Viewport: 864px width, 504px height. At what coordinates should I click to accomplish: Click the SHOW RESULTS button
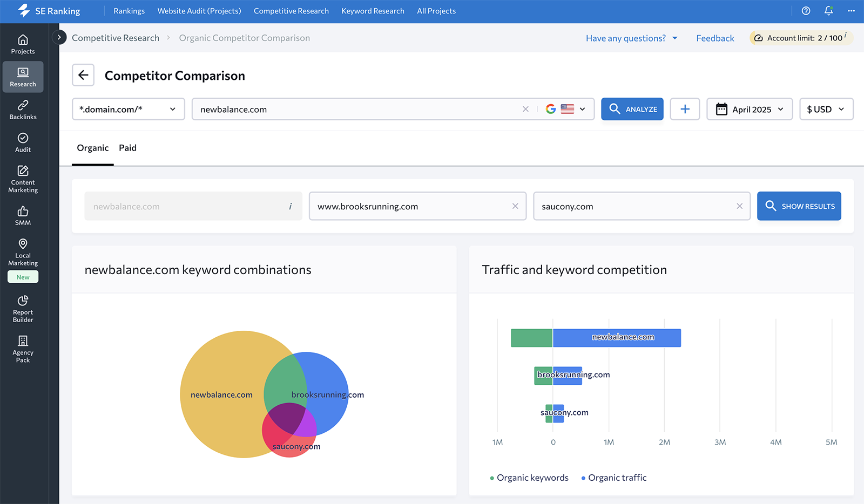(x=799, y=206)
